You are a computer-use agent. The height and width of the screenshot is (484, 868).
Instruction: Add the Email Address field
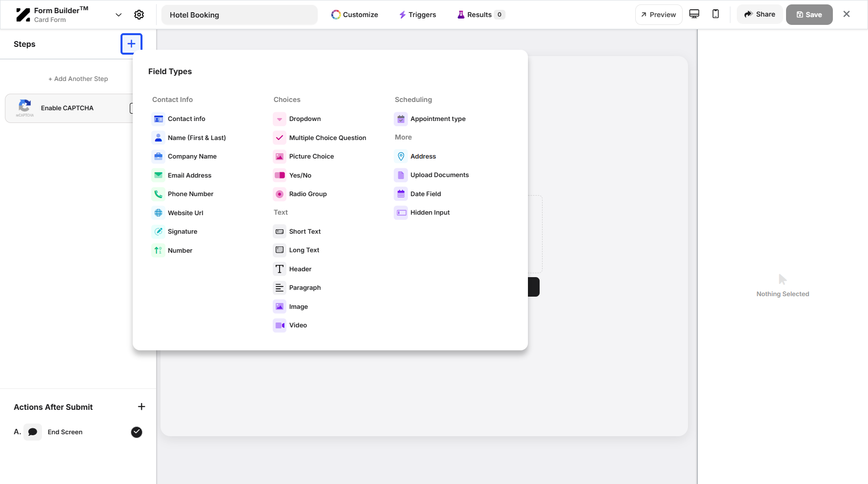[x=182, y=175]
